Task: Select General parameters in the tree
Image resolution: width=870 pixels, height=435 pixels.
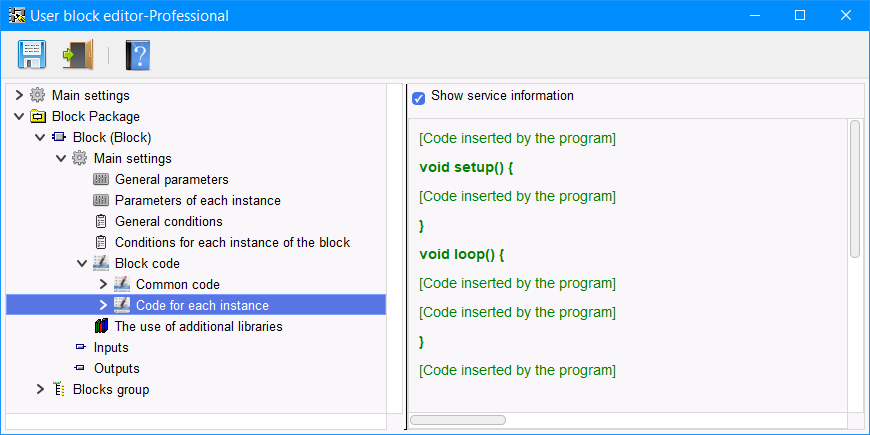Action: coord(171,180)
